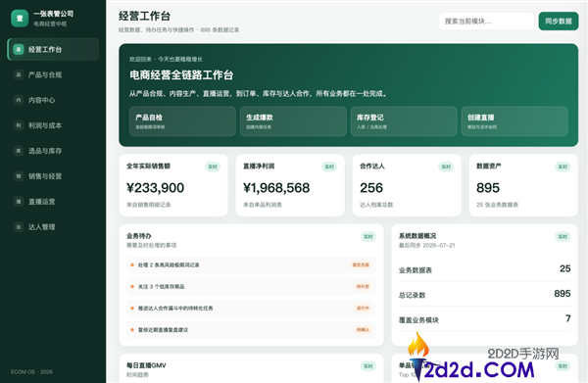Switch to 直播运营 section
This screenshot has height=383, width=588.
pos(53,202)
